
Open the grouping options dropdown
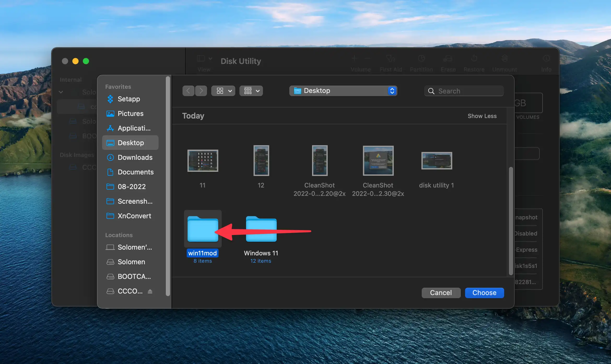[251, 91]
